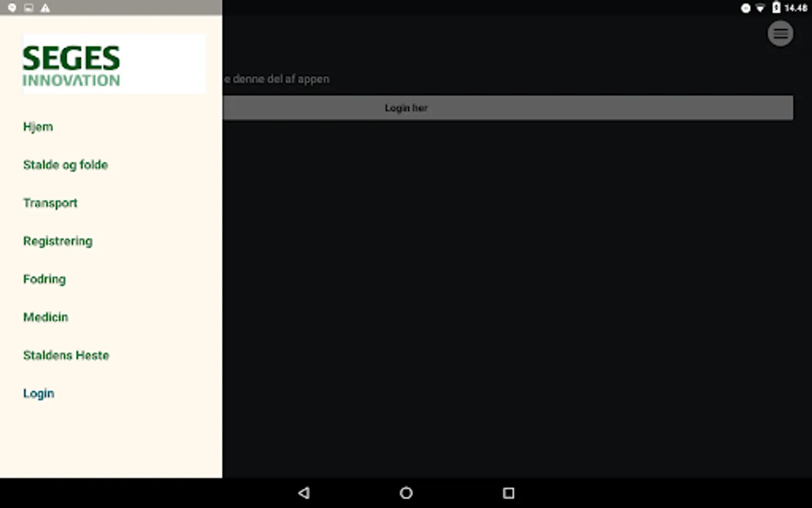The width and height of the screenshot is (812, 508).
Task: Open the Registrering menu item
Action: [58, 242]
